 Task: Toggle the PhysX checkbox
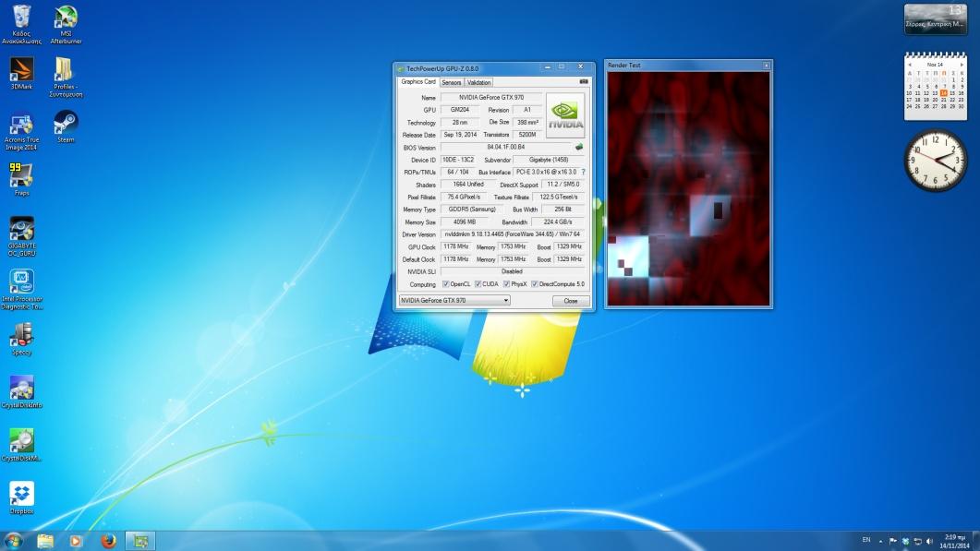pos(506,284)
